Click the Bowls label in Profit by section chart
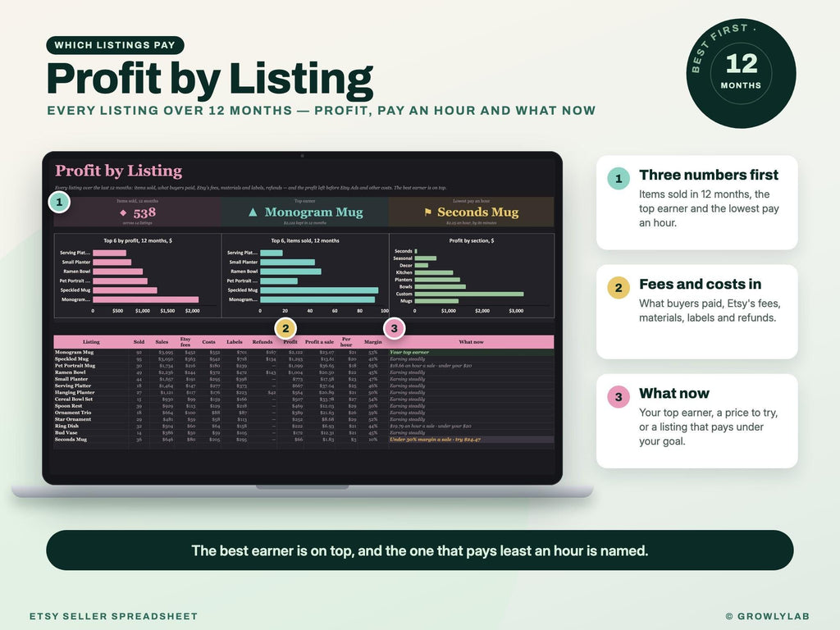This screenshot has height=630, width=840. click(405, 286)
